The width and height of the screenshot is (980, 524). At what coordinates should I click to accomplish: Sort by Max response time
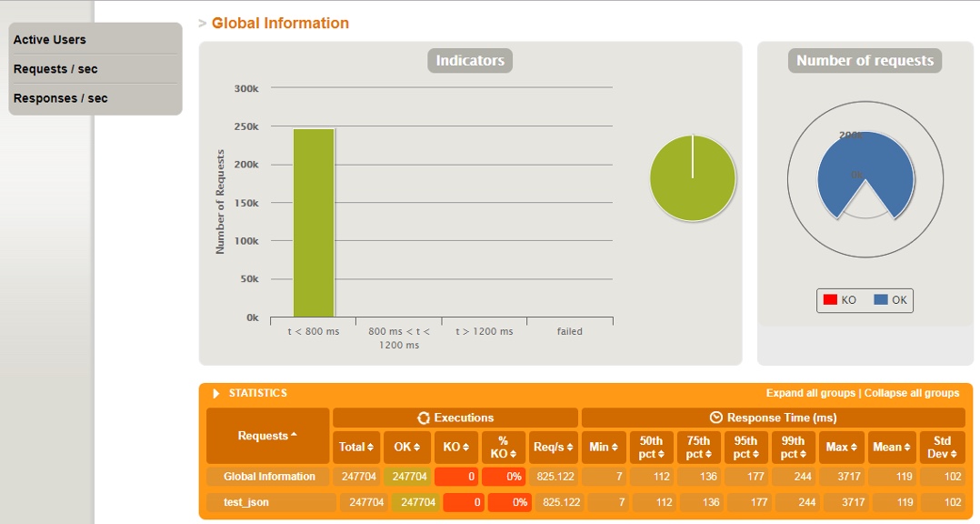point(843,447)
